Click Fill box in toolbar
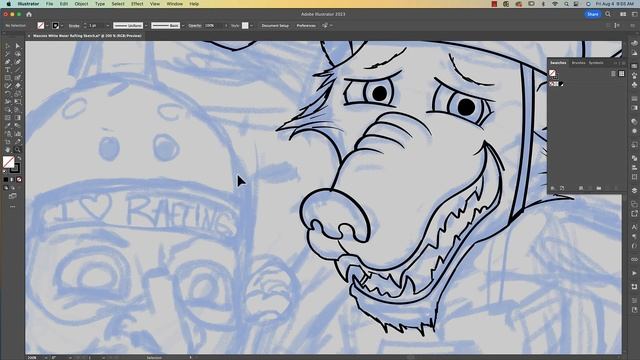 click(x=9, y=162)
